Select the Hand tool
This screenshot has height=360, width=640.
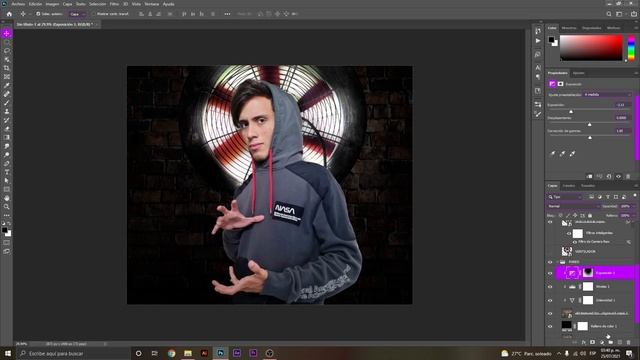tap(7, 198)
